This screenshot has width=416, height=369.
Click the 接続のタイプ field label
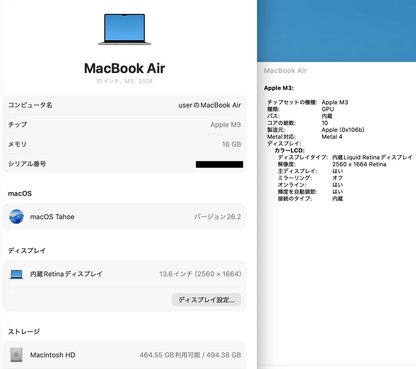click(x=295, y=199)
